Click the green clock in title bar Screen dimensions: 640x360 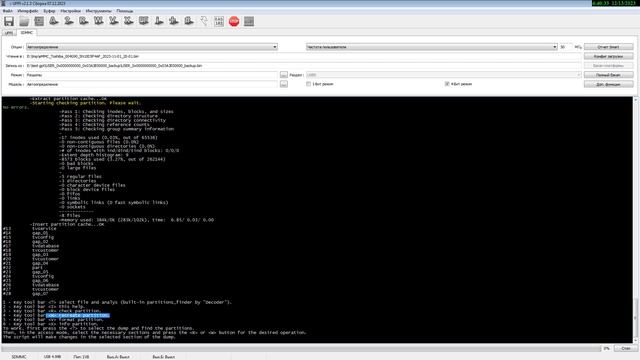(x=615, y=3)
